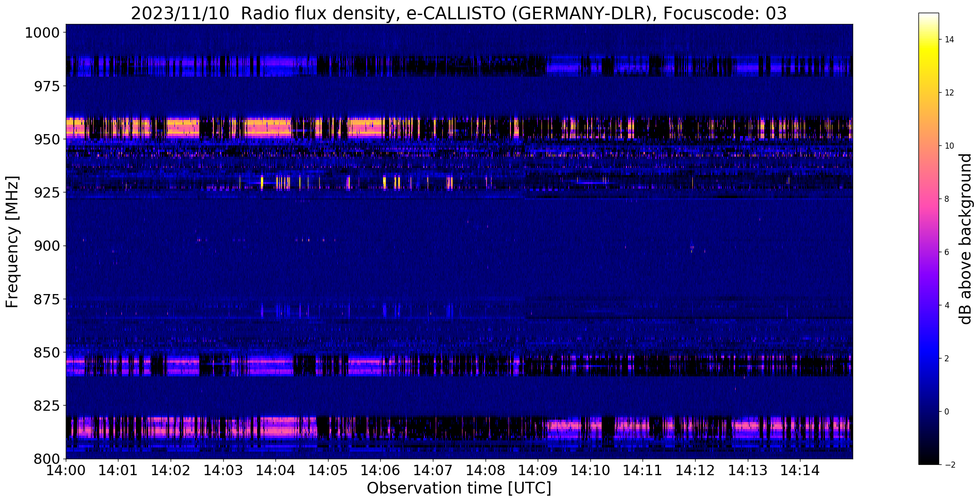The height and width of the screenshot is (502, 980).
Task: Select the 1000 MHz frequency tick label
Action: click(x=42, y=33)
